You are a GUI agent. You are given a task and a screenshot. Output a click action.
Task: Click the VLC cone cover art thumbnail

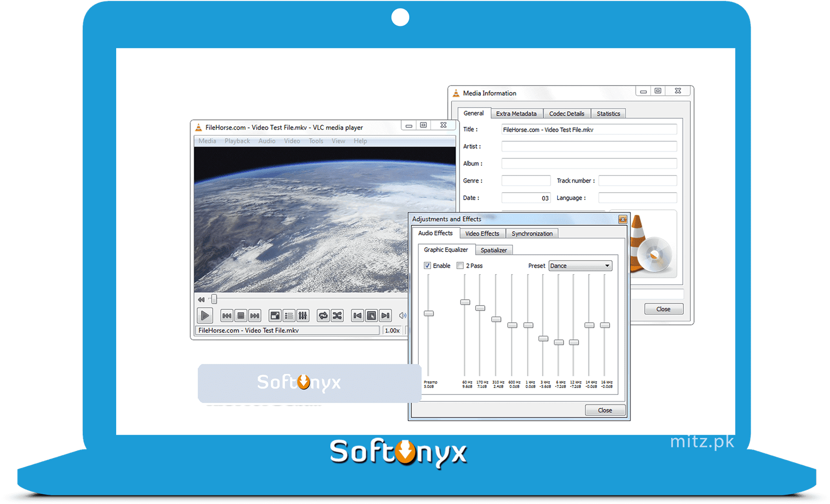pos(651,244)
